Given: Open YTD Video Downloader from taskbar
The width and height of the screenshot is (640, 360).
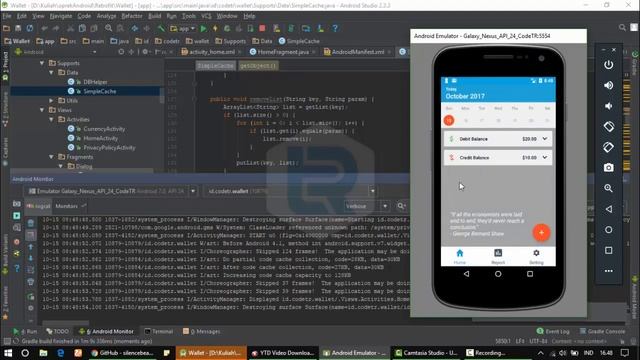Looking at the screenshot, I should (x=282, y=353).
